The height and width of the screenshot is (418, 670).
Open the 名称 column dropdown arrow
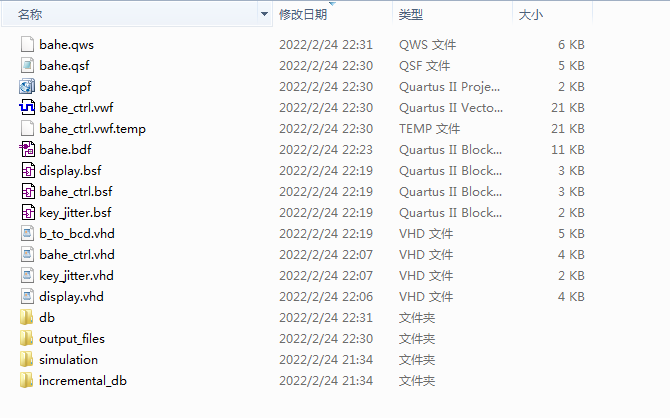[x=264, y=15]
